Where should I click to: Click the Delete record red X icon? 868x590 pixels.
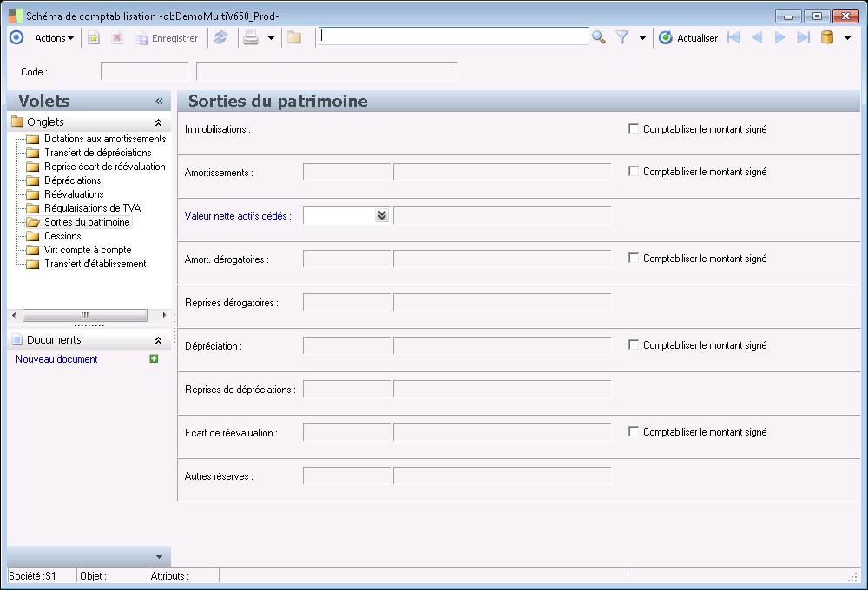(x=117, y=37)
